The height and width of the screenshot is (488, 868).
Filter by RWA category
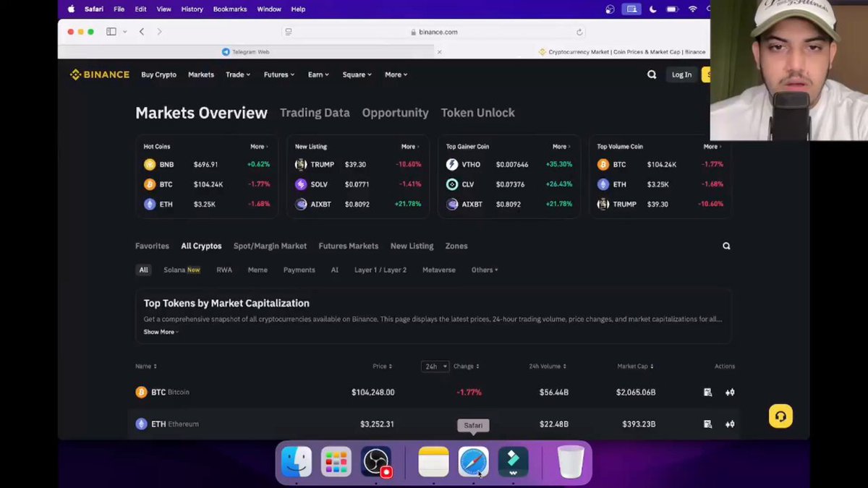(x=224, y=270)
